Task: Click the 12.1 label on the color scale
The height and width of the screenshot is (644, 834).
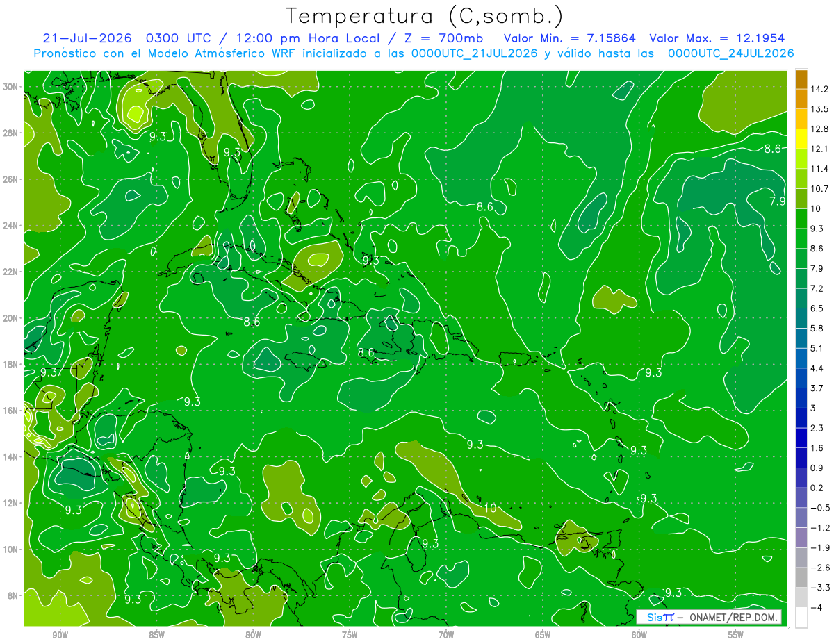Action: pyautogui.click(x=819, y=149)
